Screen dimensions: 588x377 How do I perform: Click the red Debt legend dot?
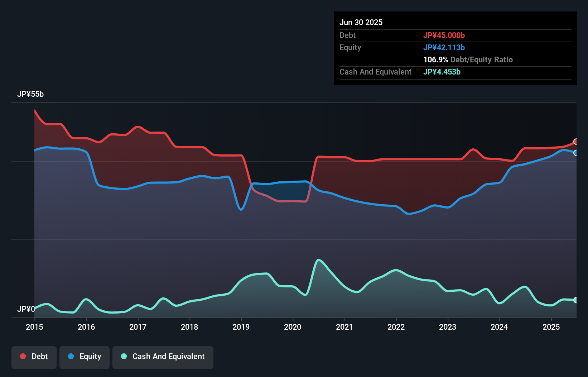pos(22,356)
